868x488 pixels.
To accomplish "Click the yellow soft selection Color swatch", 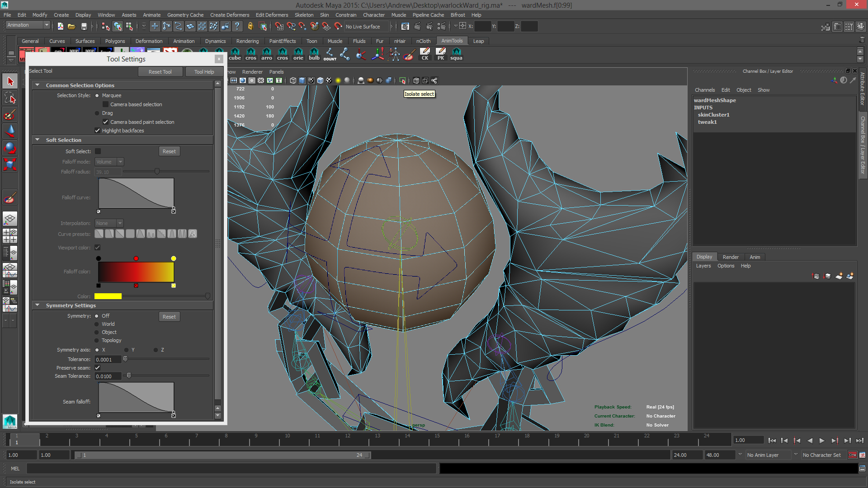I will tap(108, 296).
